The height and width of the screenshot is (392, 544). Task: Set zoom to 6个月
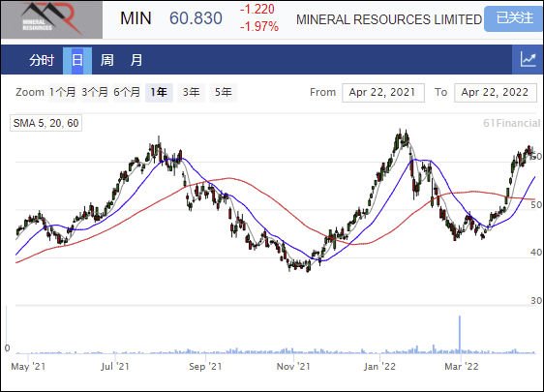tap(127, 92)
